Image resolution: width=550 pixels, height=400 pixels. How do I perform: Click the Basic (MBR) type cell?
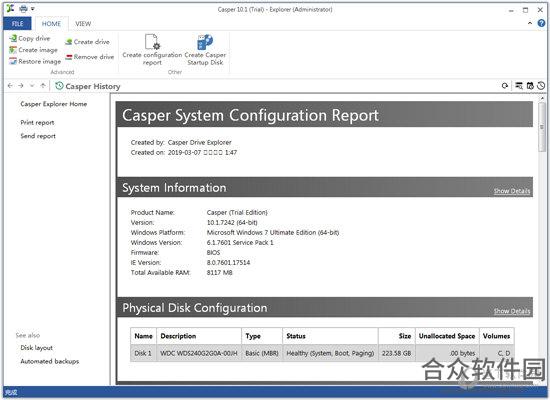point(262,353)
